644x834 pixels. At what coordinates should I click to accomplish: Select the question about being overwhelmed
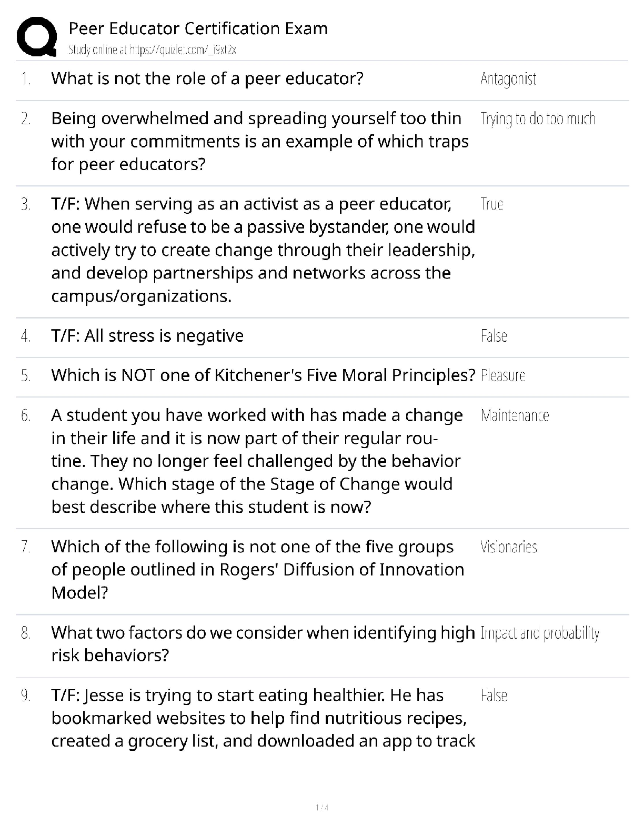[260, 142]
